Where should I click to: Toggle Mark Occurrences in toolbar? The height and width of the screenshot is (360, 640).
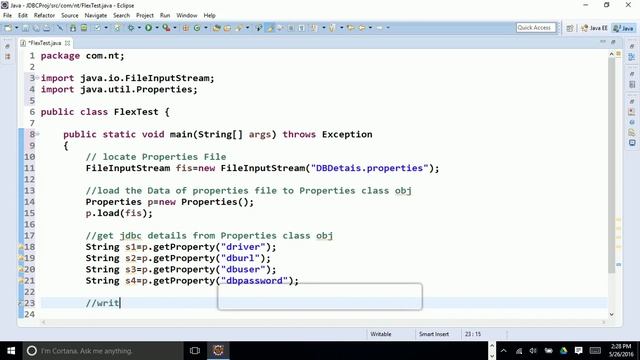(270, 28)
